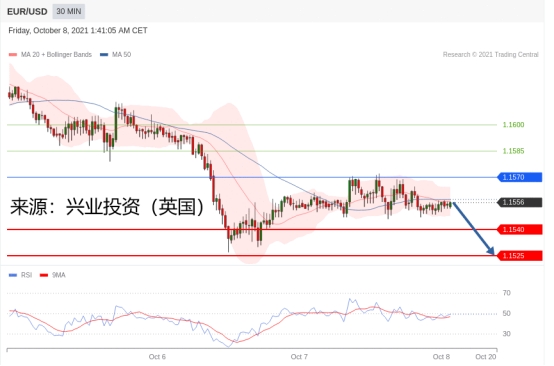This screenshot has width=554, height=366.
Task: Click the Oct 20 date axis label
Action: point(486,357)
